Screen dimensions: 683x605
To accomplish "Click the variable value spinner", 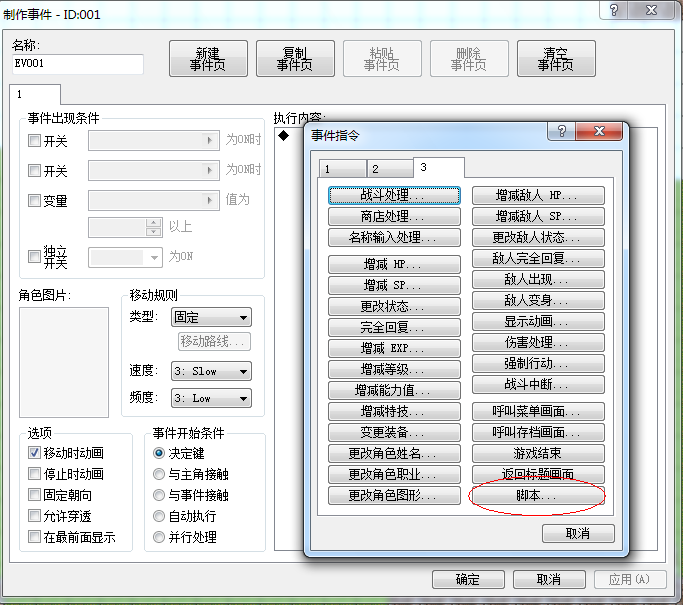I will 153,227.
